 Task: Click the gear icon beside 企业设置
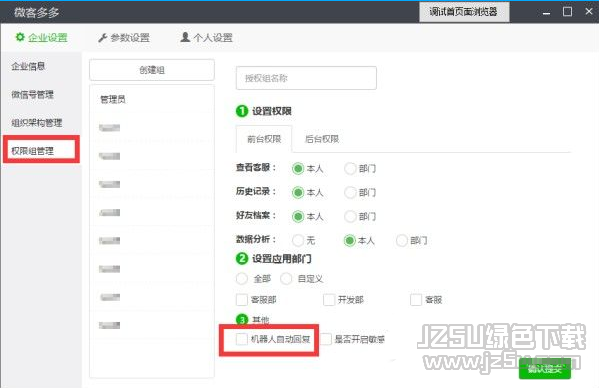point(20,37)
